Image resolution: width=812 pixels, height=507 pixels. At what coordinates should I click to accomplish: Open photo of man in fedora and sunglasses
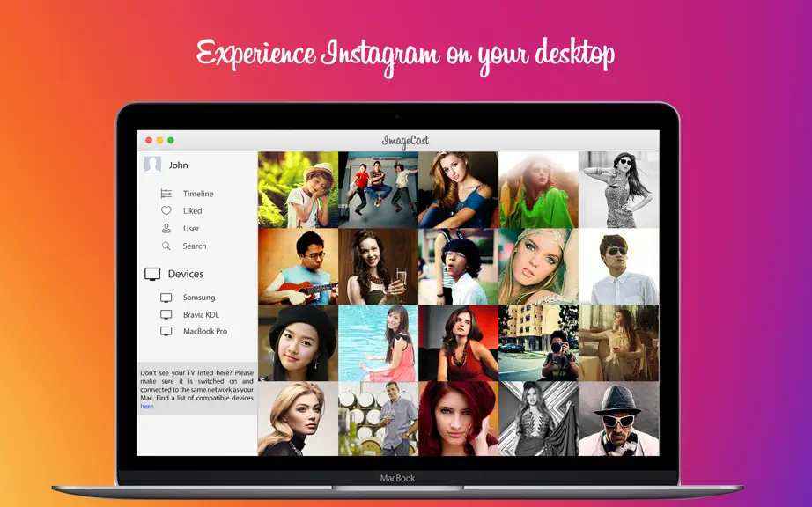point(619,418)
